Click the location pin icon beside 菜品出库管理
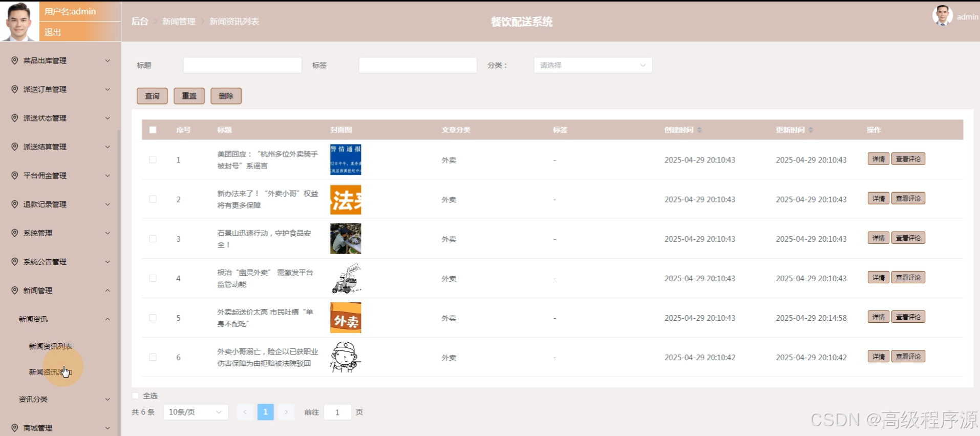980x436 pixels. pyautogui.click(x=15, y=60)
